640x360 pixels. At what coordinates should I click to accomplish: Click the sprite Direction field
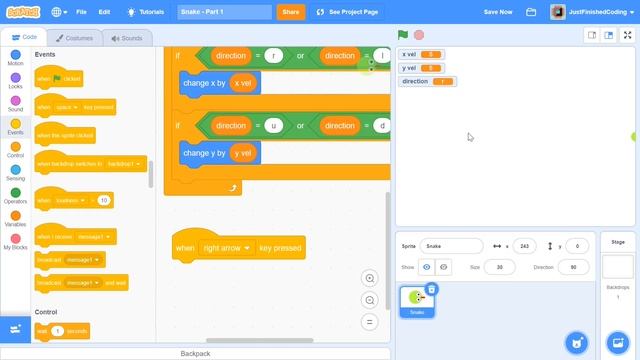click(x=573, y=267)
